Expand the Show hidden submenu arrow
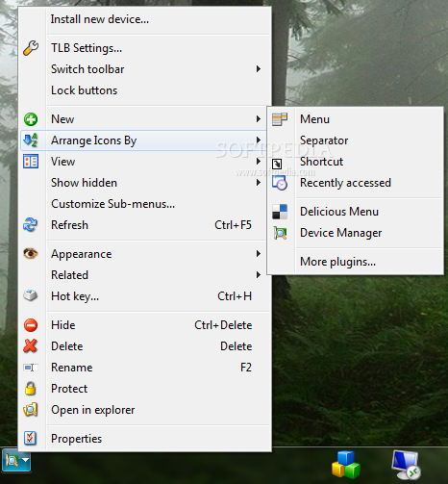448x484 pixels. 259,183
